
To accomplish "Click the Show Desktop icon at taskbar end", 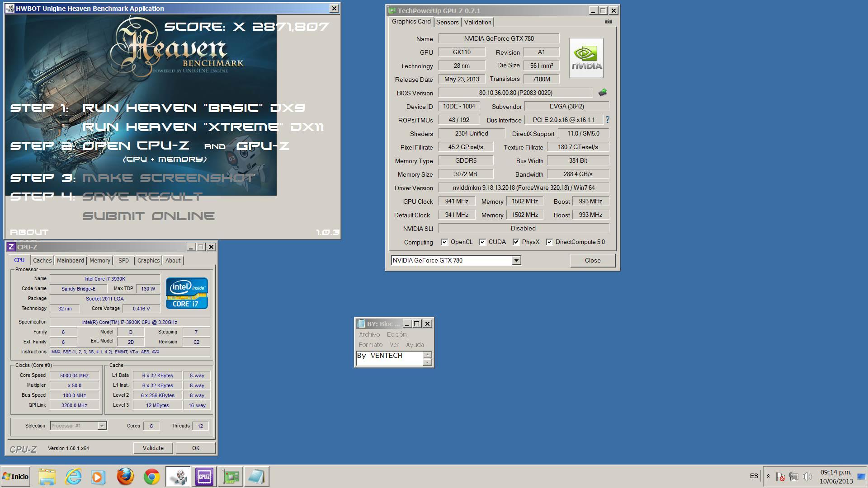I will pos(862,477).
